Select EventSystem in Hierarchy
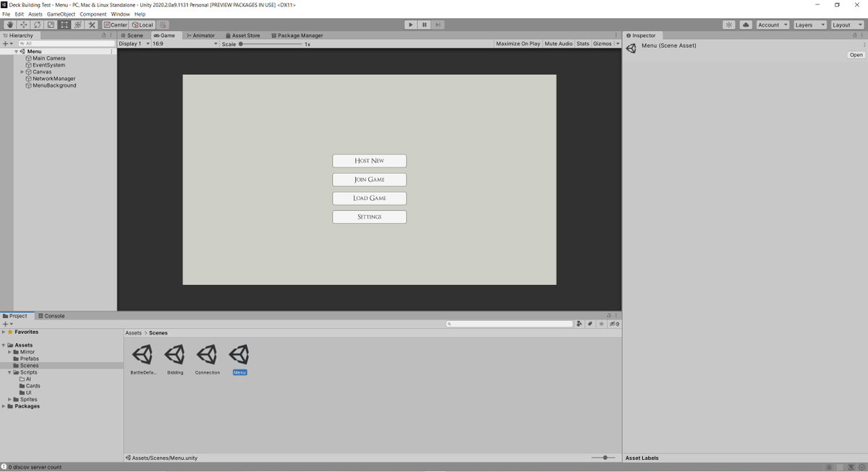 [x=48, y=65]
